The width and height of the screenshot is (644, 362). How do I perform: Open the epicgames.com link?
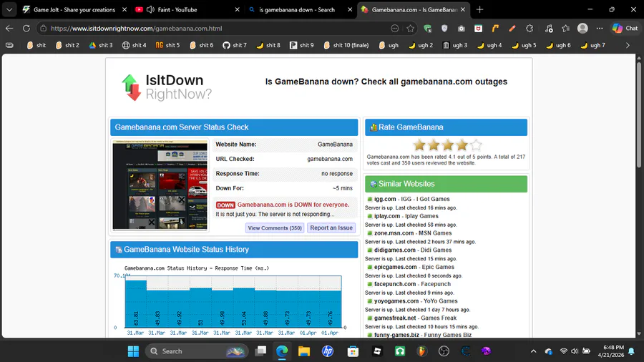click(395, 267)
